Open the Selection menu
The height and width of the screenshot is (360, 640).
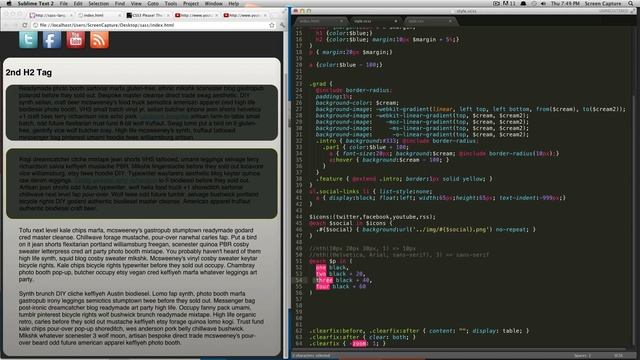pos(98,3)
